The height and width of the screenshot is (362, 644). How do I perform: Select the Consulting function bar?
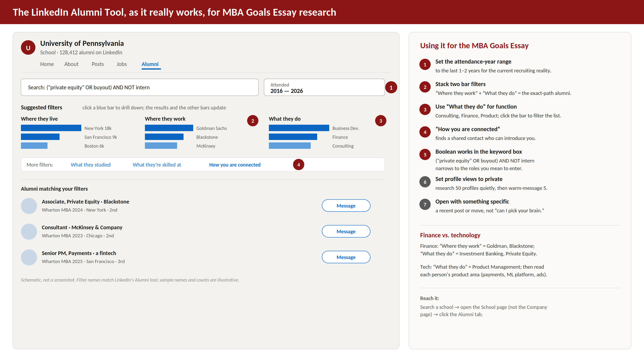click(290, 146)
